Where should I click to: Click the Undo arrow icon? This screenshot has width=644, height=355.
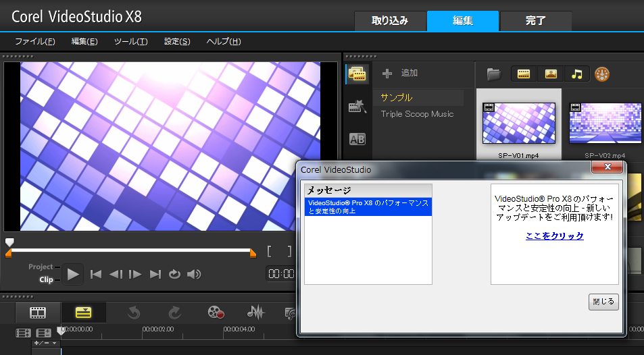[134, 313]
